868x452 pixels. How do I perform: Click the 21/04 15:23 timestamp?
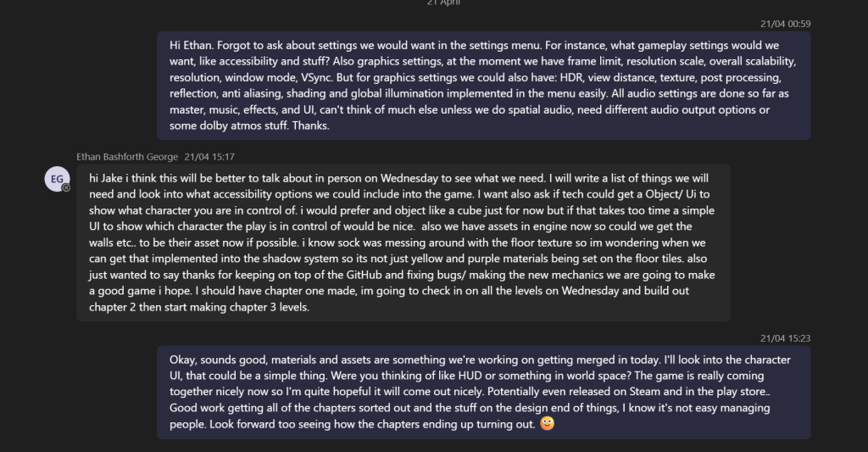[785, 338]
